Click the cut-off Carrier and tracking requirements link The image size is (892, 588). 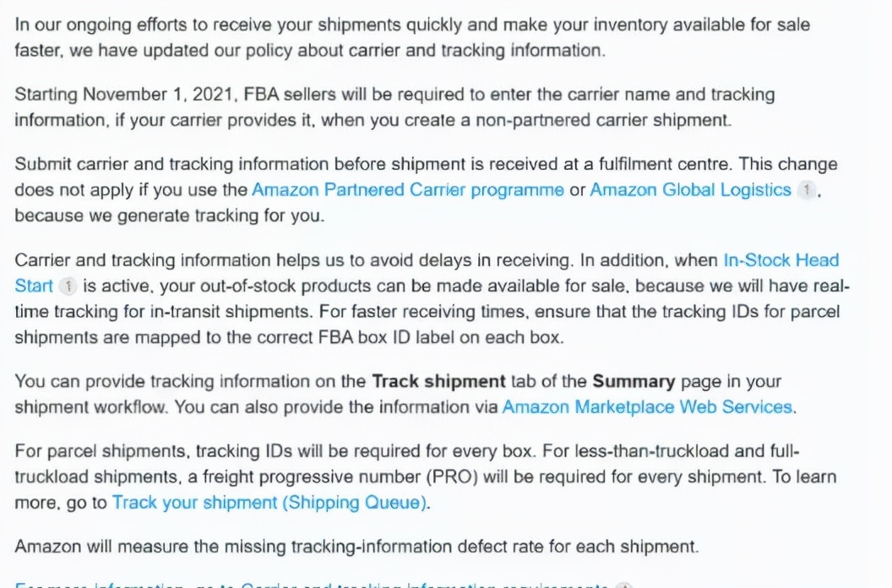[424, 585]
